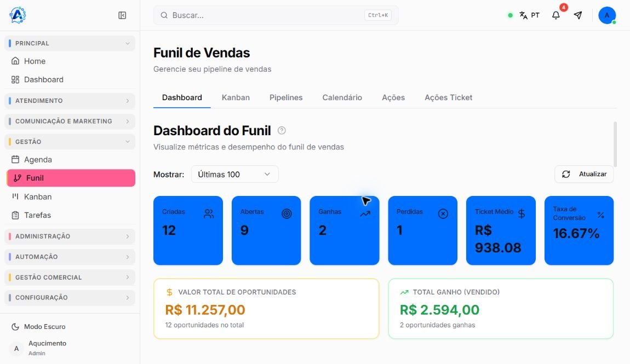Viewport: 630px width, 364px height.
Task: Click the green online status dot in header
Action: [510, 15]
